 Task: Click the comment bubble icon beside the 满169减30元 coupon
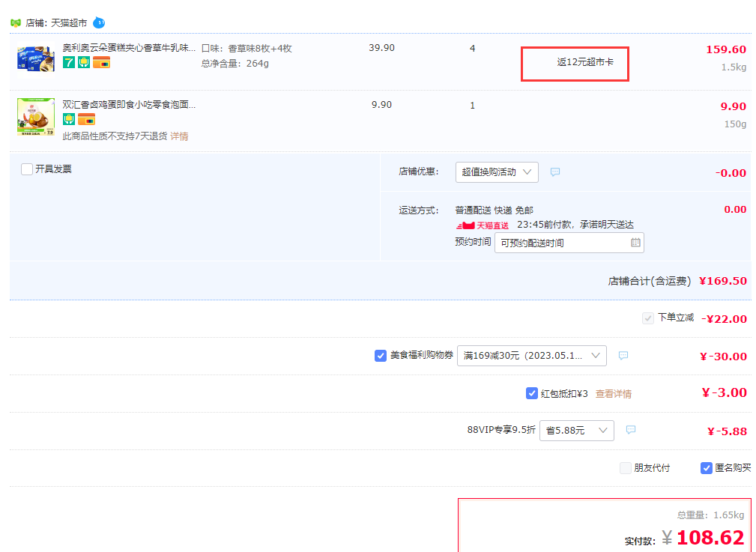tap(623, 356)
